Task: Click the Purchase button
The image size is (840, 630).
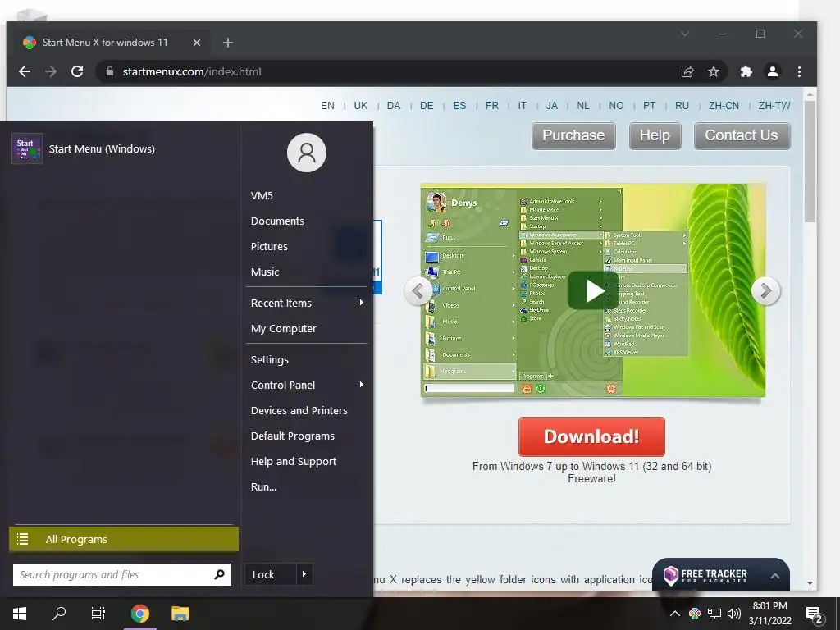Action: click(x=573, y=135)
